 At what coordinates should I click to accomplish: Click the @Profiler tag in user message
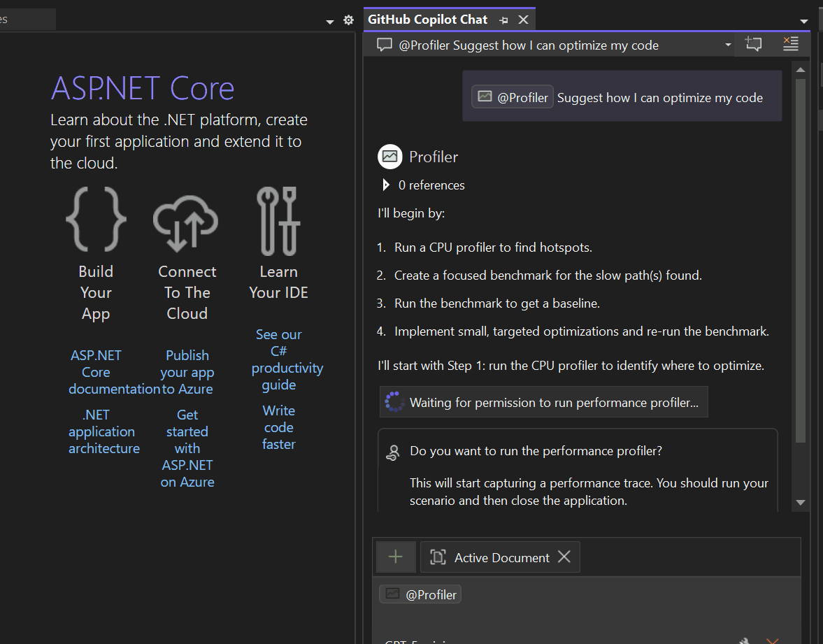pos(513,97)
